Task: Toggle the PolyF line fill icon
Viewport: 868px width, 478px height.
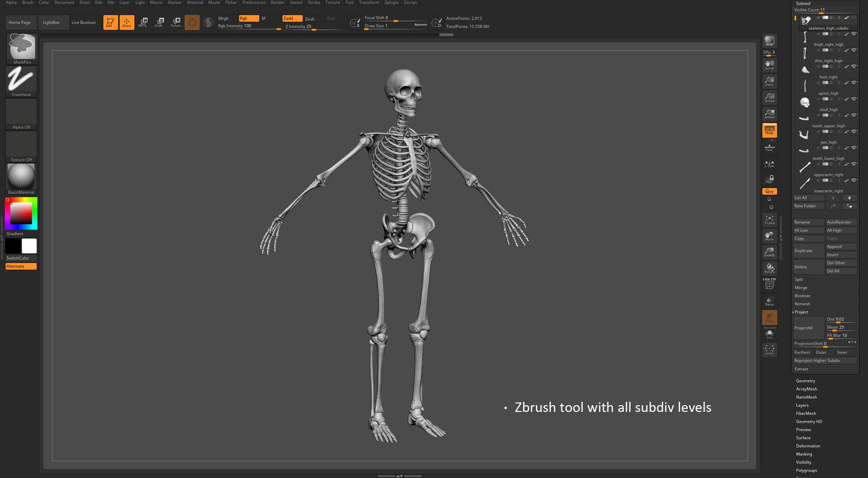Action: (769, 284)
